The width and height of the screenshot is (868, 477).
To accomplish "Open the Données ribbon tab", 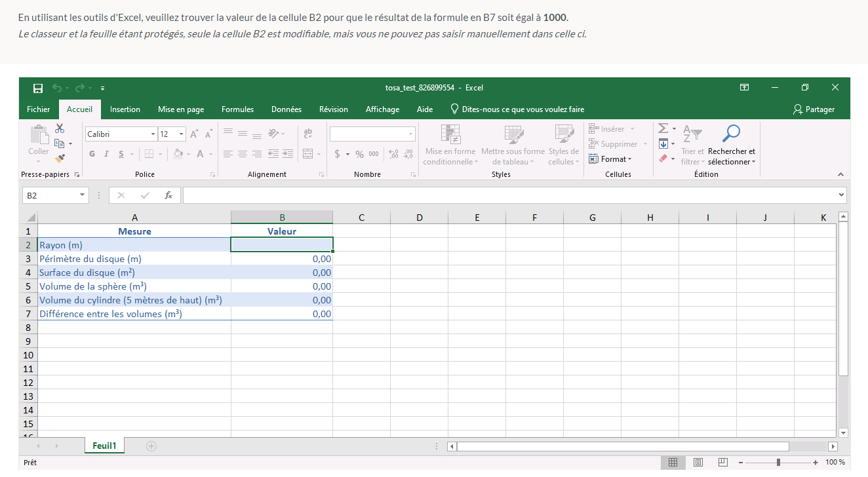I will click(286, 109).
